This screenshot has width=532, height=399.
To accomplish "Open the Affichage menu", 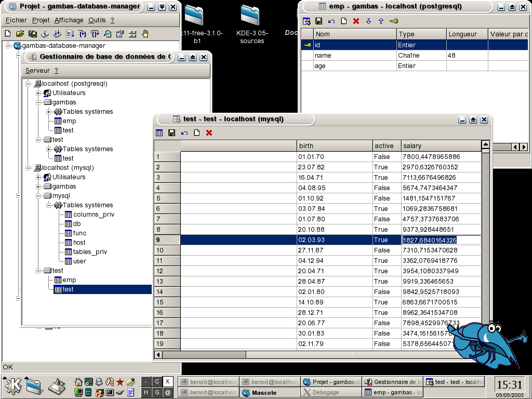I will (69, 20).
